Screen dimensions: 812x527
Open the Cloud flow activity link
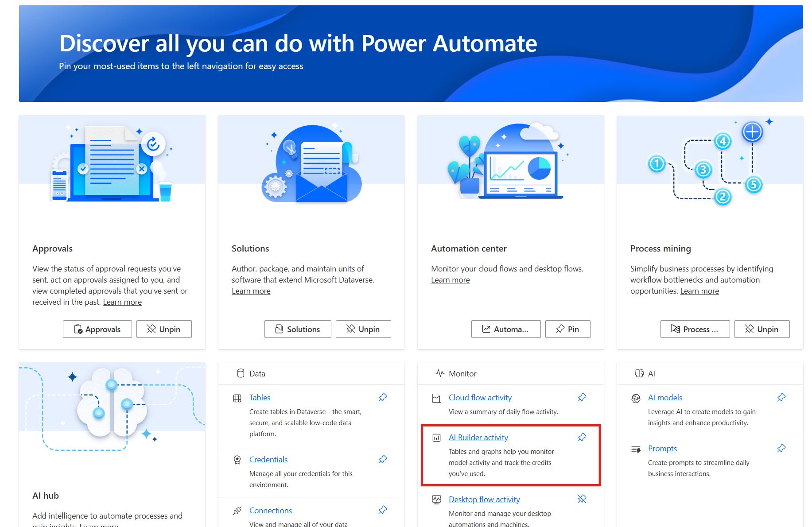click(480, 398)
